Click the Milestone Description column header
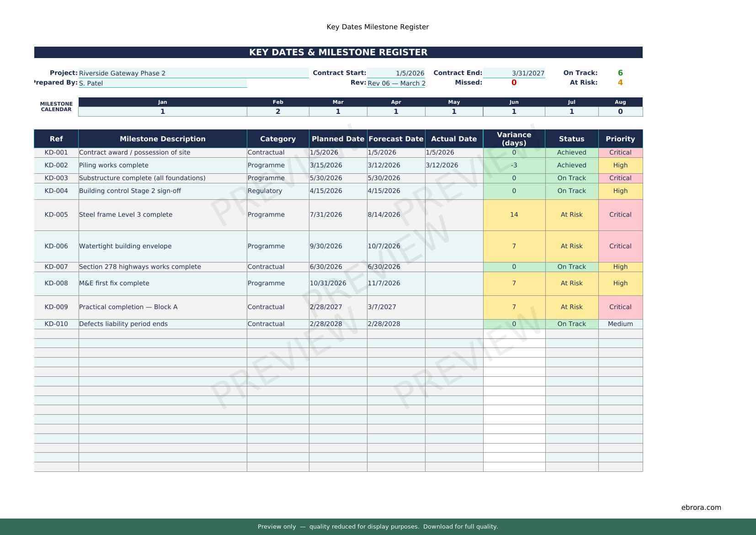Screen dimensions: 756x535 point(162,139)
